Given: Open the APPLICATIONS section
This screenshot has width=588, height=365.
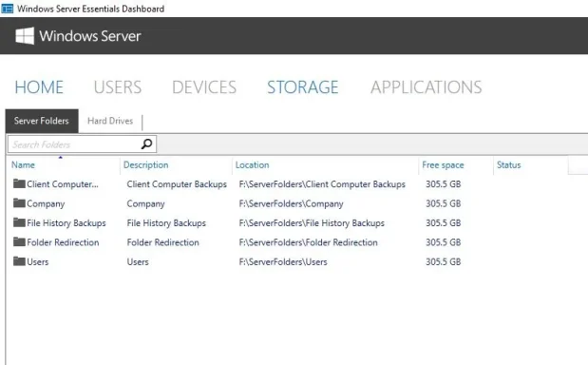Looking at the screenshot, I should (427, 87).
